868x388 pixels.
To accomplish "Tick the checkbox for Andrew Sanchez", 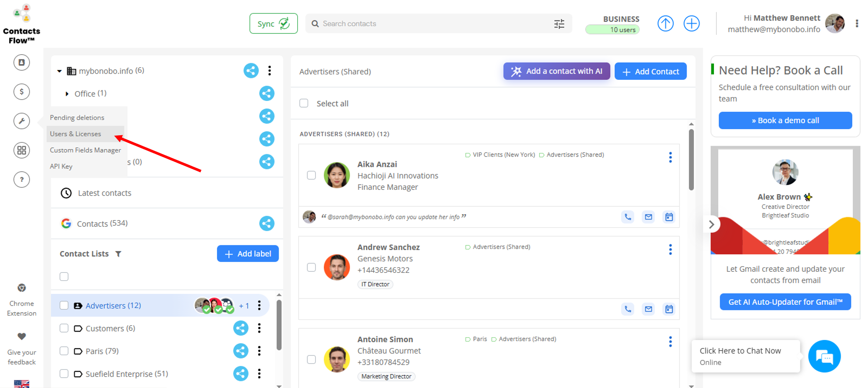I will click(x=311, y=267).
